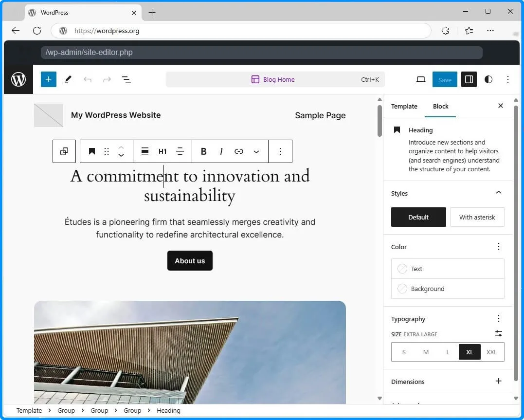Click the editor canvas scrollbar down arrow
The image size is (524, 420).
[x=379, y=398]
